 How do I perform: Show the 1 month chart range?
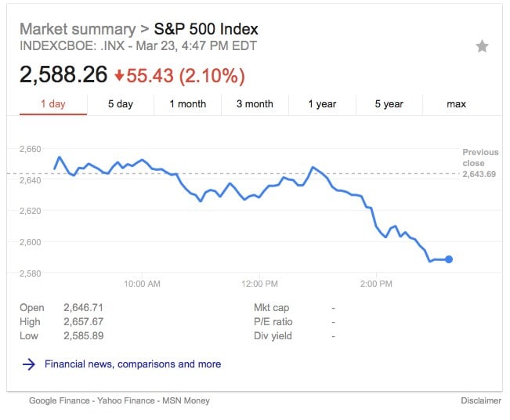187,104
